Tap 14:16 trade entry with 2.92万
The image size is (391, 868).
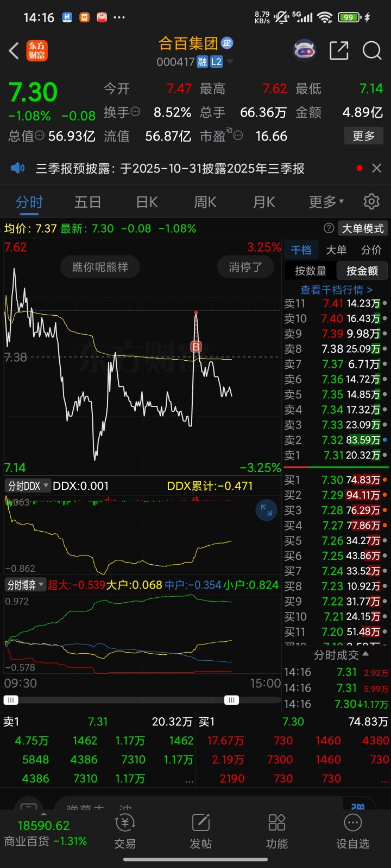[336, 672]
